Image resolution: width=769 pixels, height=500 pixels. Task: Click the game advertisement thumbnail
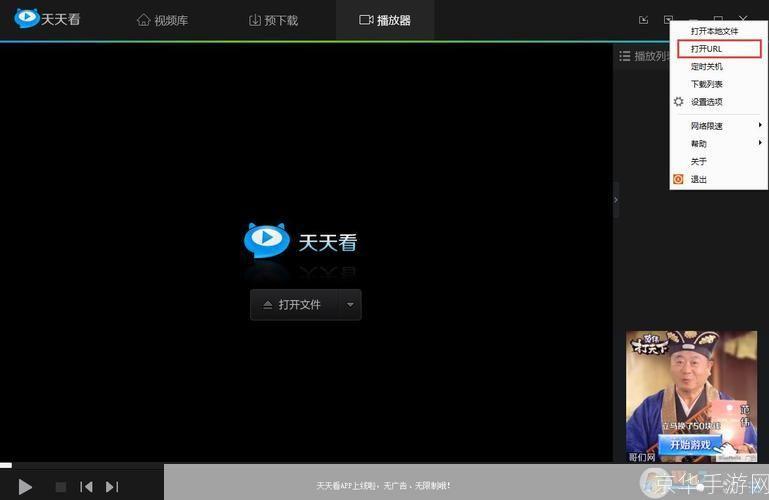pyautogui.click(x=692, y=396)
